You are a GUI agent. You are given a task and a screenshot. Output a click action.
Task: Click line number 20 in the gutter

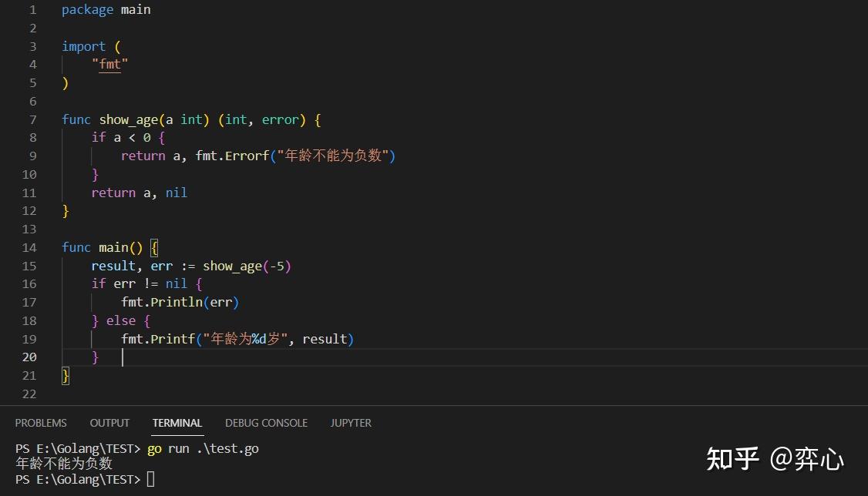29,357
